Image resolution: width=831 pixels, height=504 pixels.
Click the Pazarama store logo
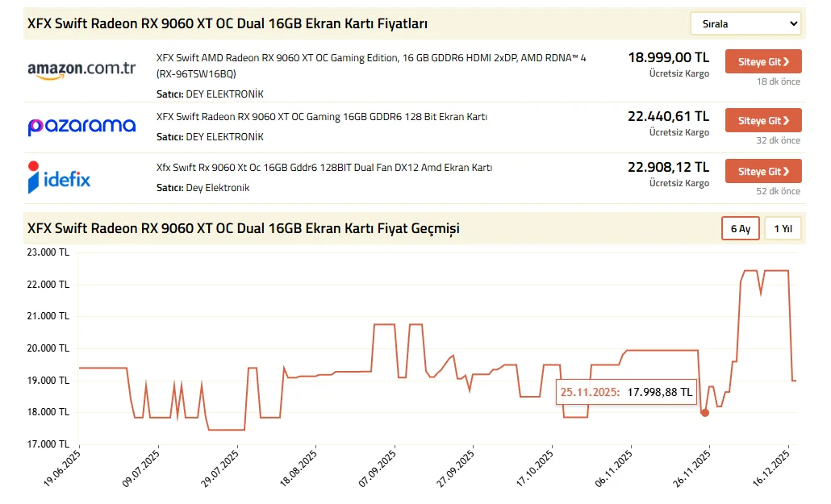point(81,127)
